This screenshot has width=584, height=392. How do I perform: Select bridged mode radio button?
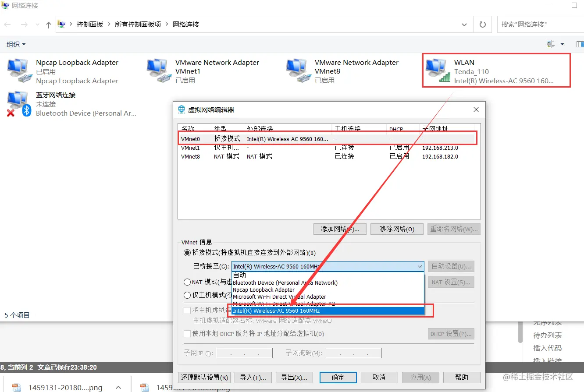187,253
